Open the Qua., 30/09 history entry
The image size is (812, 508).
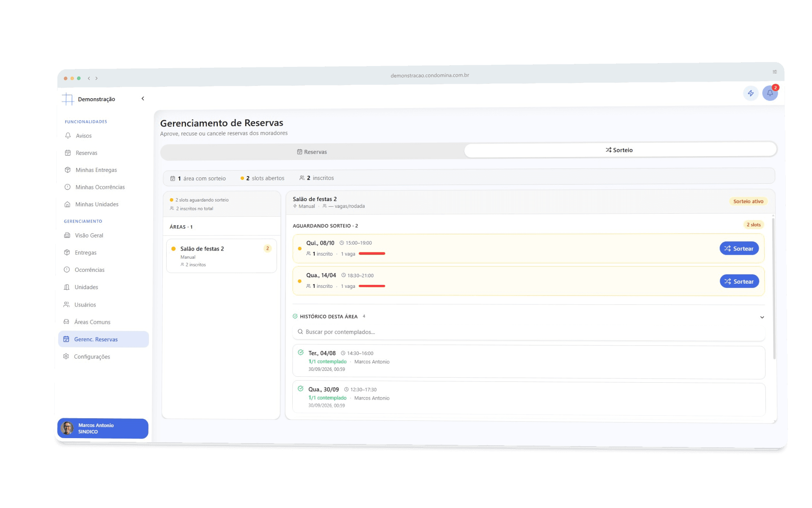529,399
